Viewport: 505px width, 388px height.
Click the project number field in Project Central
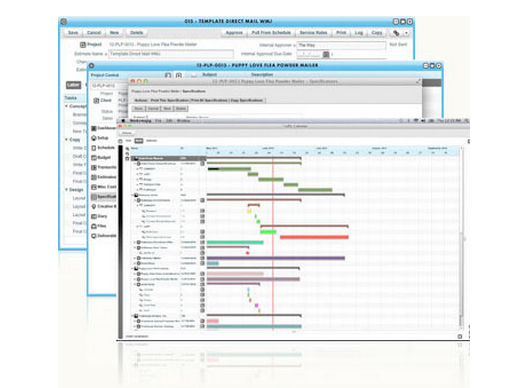point(108,86)
